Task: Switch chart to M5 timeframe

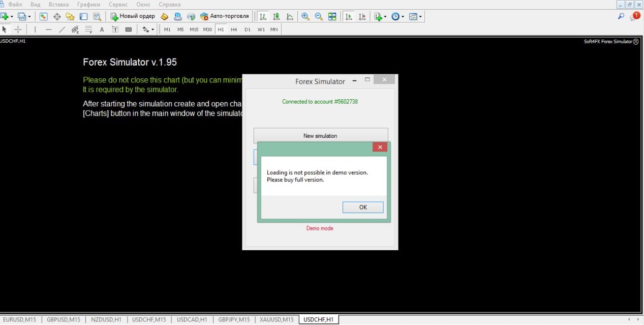Action: click(180, 29)
